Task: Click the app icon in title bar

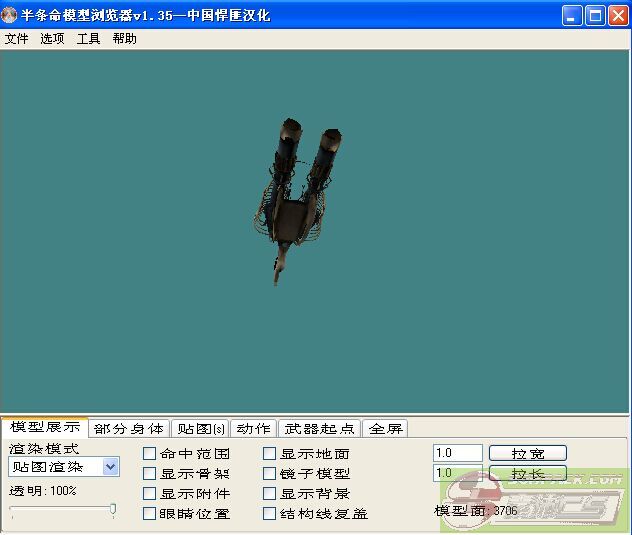Action: click(x=11, y=15)
